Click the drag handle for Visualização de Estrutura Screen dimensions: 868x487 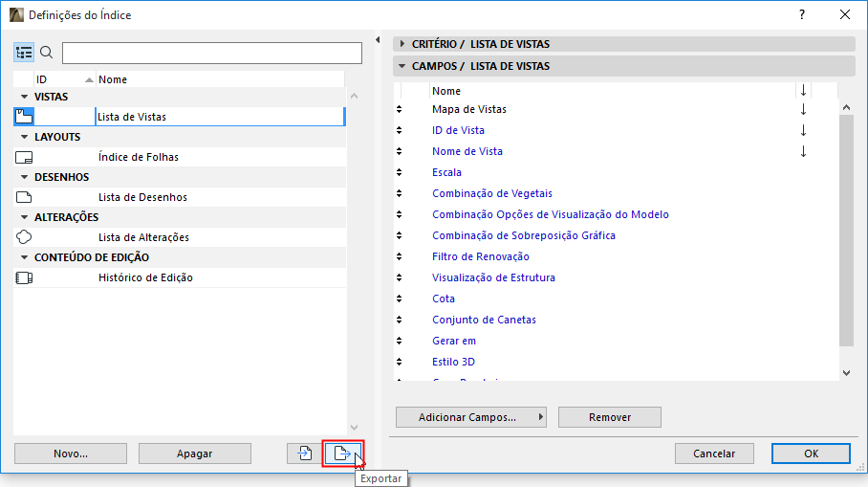(x=400, y=277)
